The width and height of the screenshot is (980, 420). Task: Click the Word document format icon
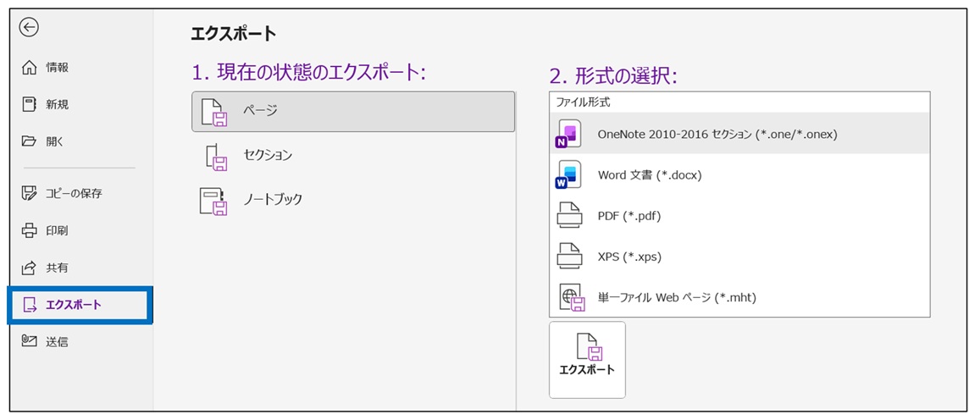click(568, 175)
